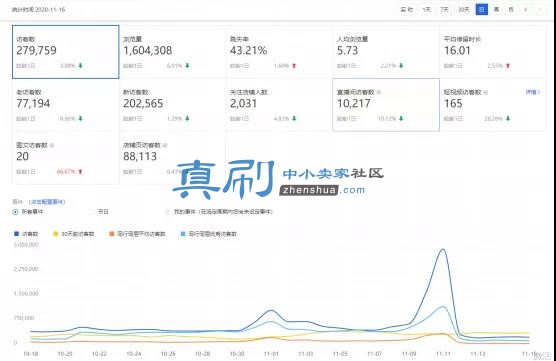Viewport: 556px width, 361px height.
Task: Select the returning visitors card showing 77,194
Action: (66, 105)
